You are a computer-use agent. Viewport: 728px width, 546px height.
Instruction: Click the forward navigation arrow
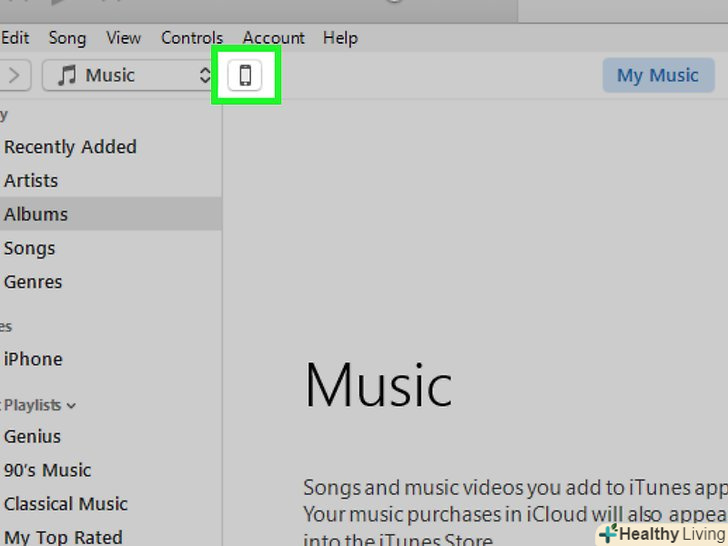[15, 75]
